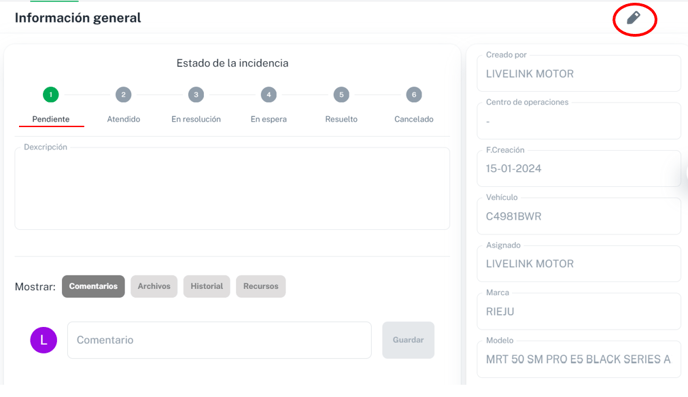
Task: Click the Resuelto status label
Action: [x=341, y=119]
